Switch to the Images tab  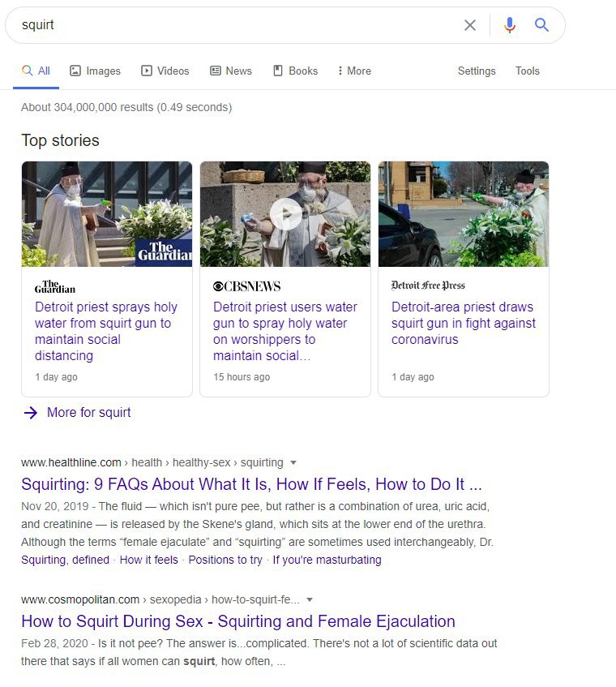point(95,71)
